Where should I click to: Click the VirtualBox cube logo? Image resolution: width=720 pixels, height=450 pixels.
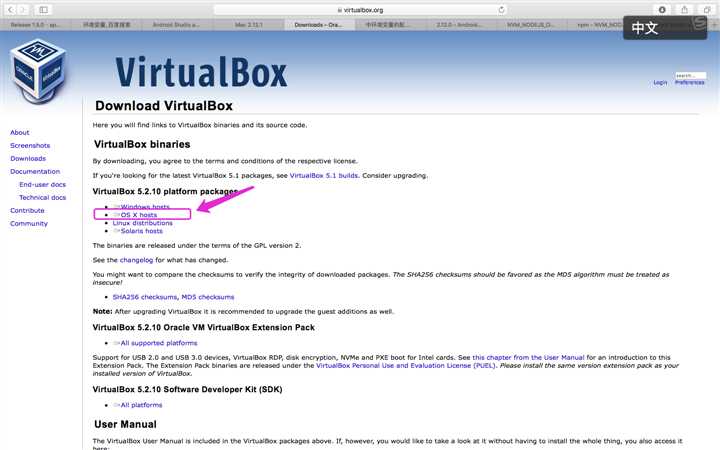(39, 70)
